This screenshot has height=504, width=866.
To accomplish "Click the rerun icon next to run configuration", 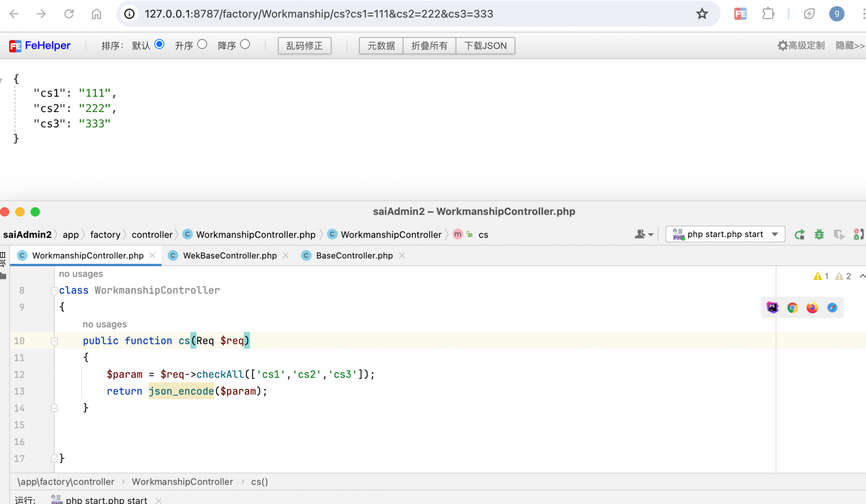I will pyautogui.click(x=800, y=235).
